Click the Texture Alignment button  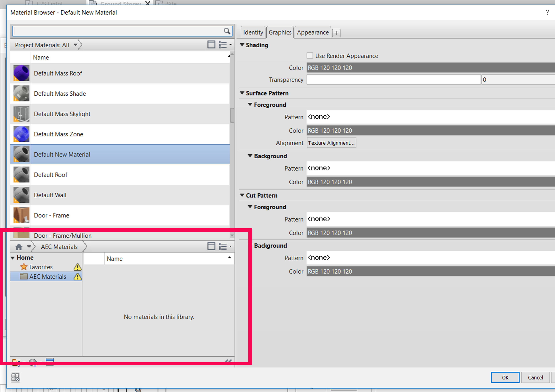pyautogui.click(x=331, y=143)
